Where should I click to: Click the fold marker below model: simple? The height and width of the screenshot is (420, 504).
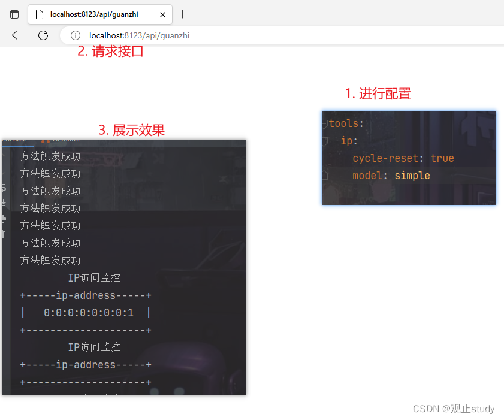pos(325,174)
